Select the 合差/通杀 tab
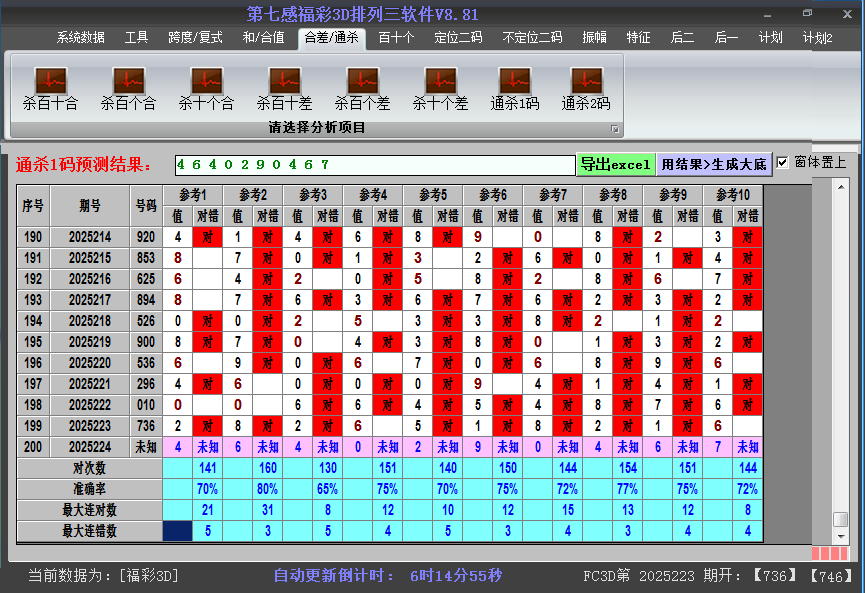The width and height of the screenshot is (865, 593). click(332, 38)
